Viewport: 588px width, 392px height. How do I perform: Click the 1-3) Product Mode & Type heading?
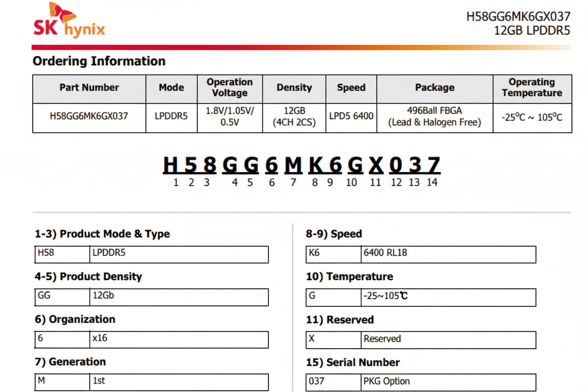[102, 234]
